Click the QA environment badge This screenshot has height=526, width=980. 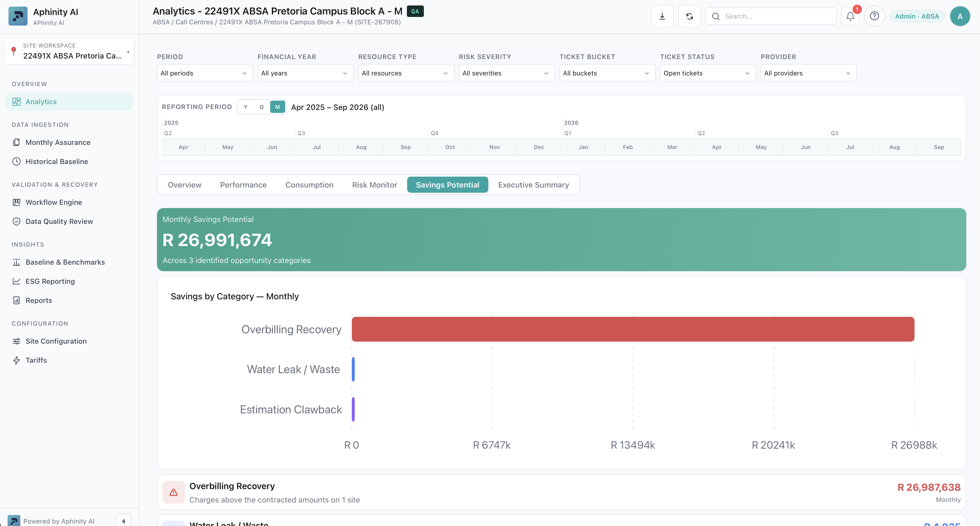[415, 11]
